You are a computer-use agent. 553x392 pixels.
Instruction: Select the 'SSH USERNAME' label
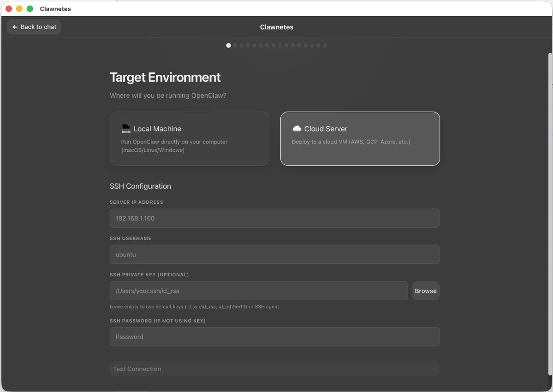(131, 238)
